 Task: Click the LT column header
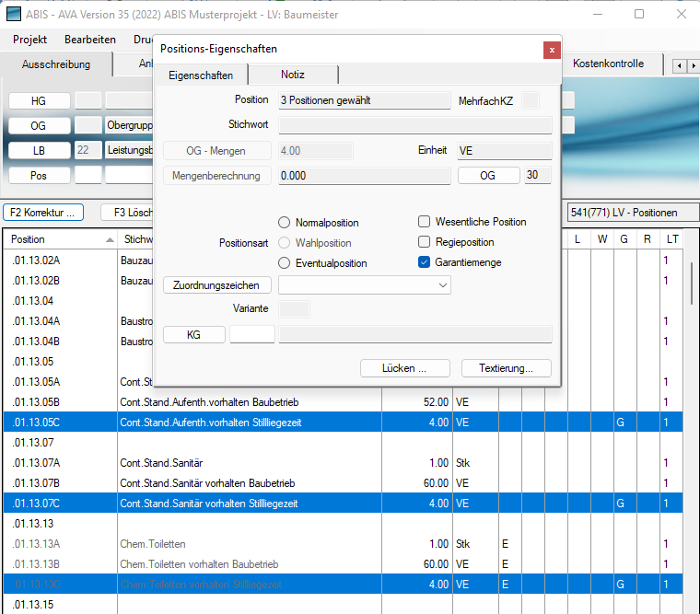click(x=672, y=239)
